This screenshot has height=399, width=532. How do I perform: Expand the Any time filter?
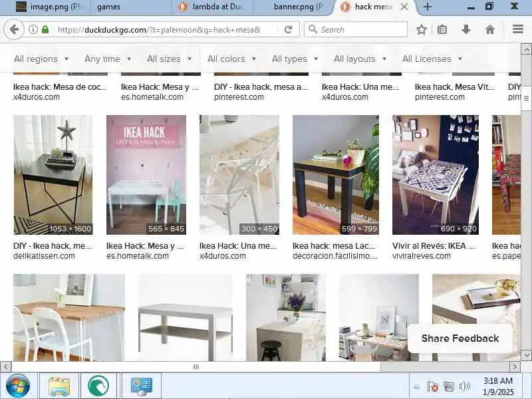point(108,59)
